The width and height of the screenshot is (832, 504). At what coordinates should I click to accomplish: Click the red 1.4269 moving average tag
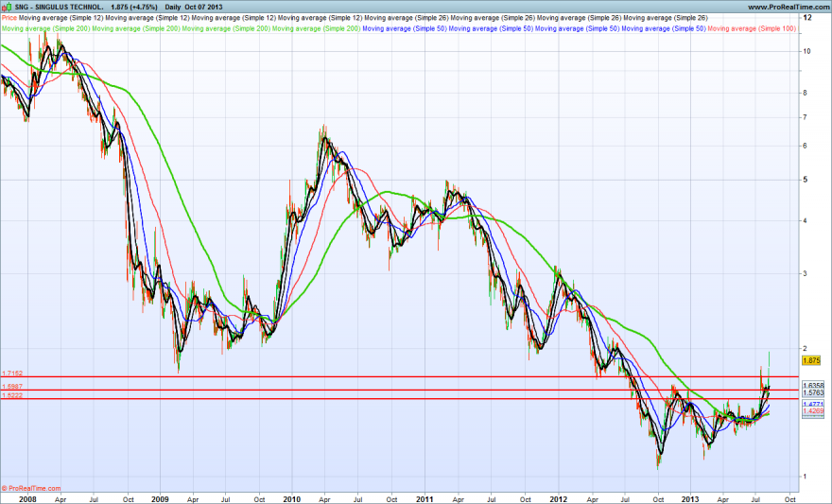(813, 411)
